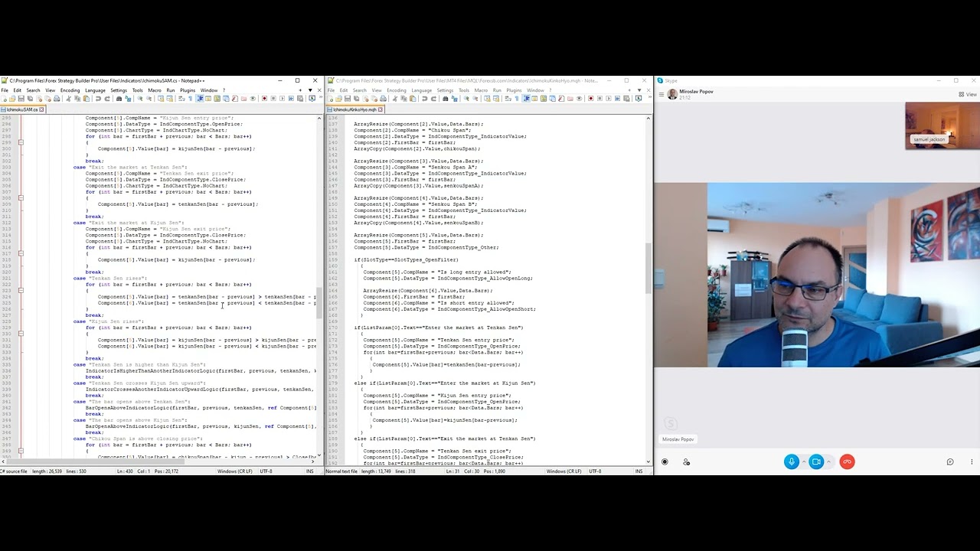Click Print icon in IchimokuSAM.cs window
Screen dimensions: 980x551
click(x=57, y=99)
